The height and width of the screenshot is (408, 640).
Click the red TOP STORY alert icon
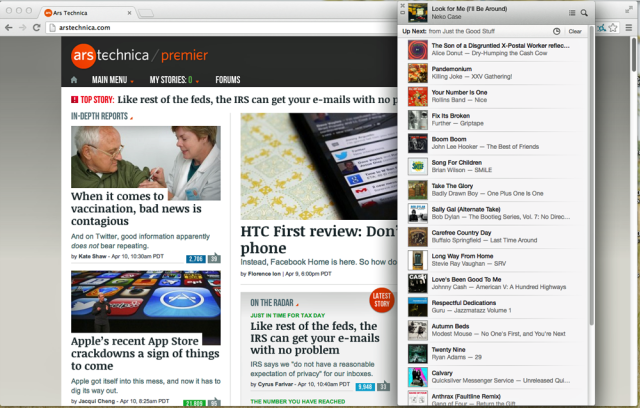pos(74,100)
